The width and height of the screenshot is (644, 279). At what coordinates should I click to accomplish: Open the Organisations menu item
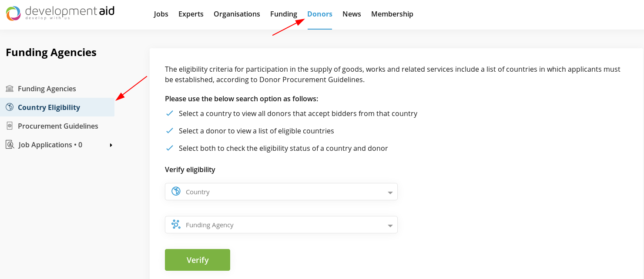point(237,14)
